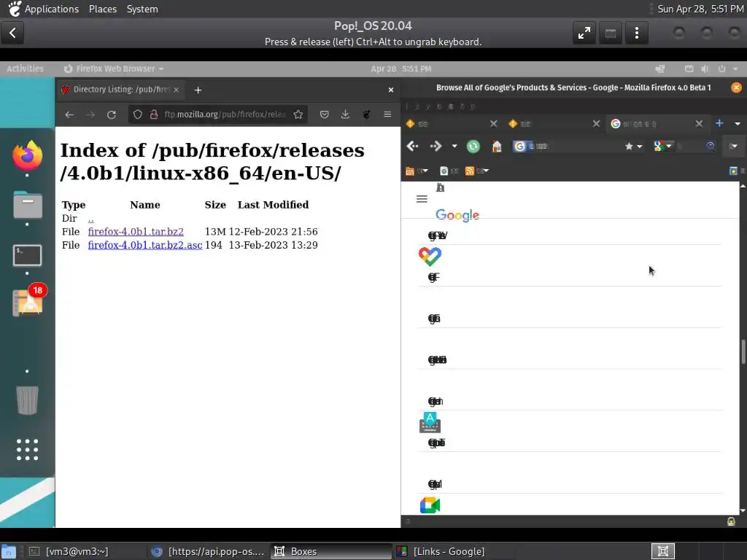
Task: Open Firefox application hamburger menu
Action: pyautogui.click(x=387, y=114)
